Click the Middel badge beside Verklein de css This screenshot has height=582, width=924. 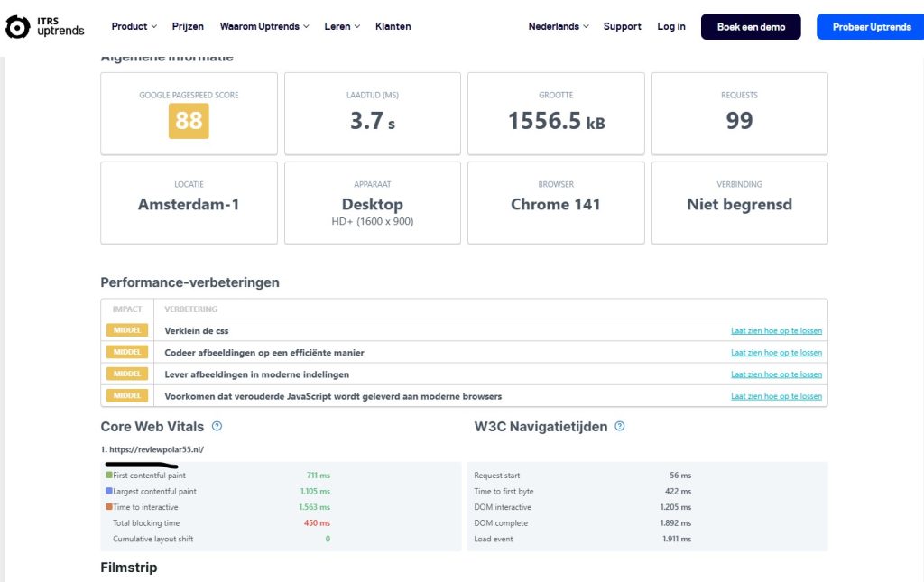127,330
